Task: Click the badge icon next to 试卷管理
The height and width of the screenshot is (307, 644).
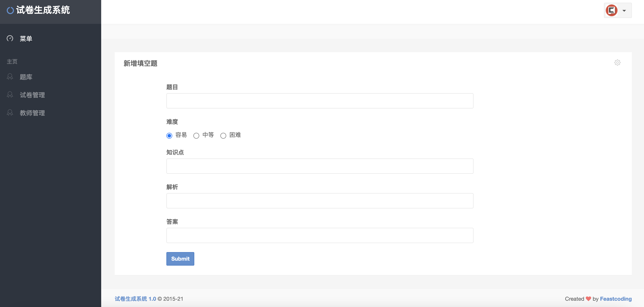Action: [x=10, y=95]
